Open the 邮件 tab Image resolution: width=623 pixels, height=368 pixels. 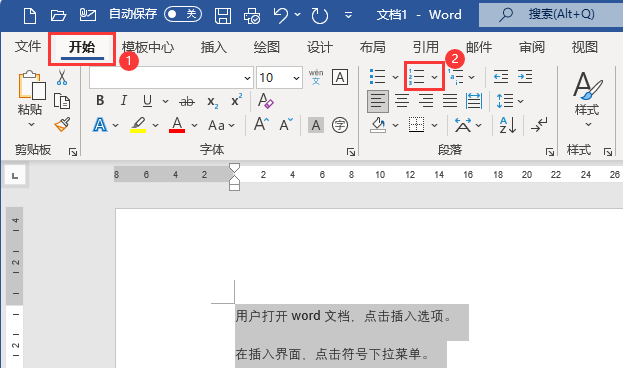479,47
